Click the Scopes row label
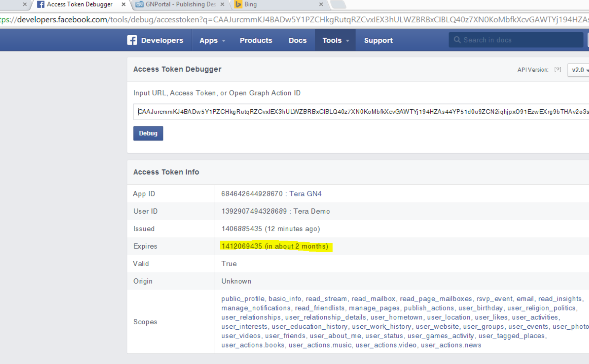The image size is (589, 364). click(145, 322)
